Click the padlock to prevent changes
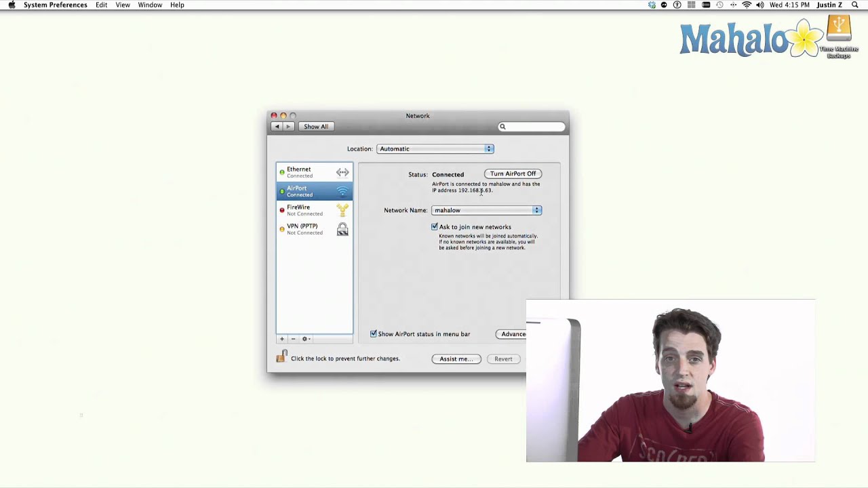This screenshot has width=868, height=488. tap(281, 357)
